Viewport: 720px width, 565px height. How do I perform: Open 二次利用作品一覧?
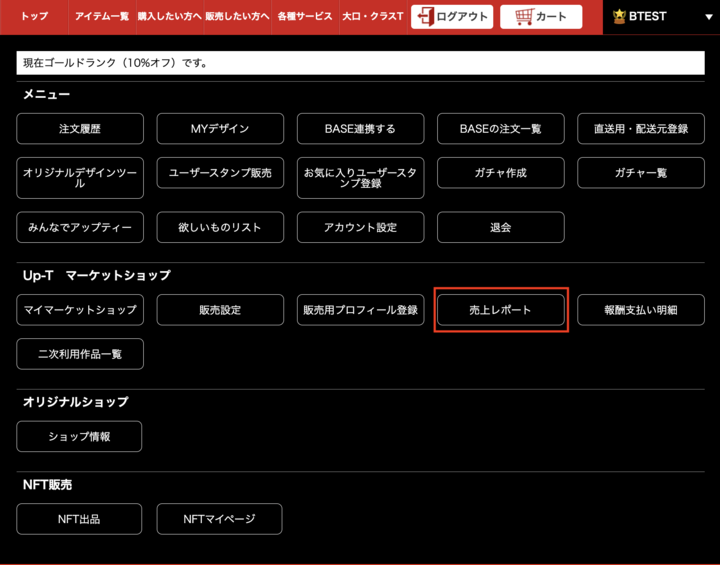click(x=80, y=354)
